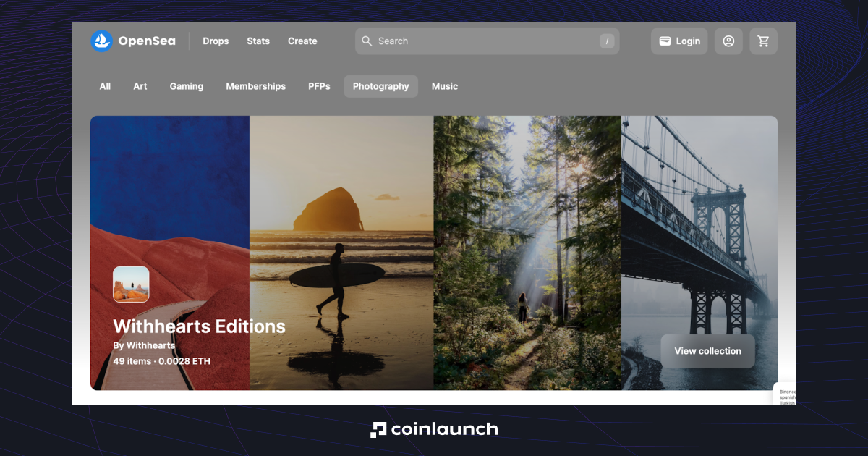The image size is (868, 456).
Task: Select the Gaming category tab
Action: tap(187, 86)
